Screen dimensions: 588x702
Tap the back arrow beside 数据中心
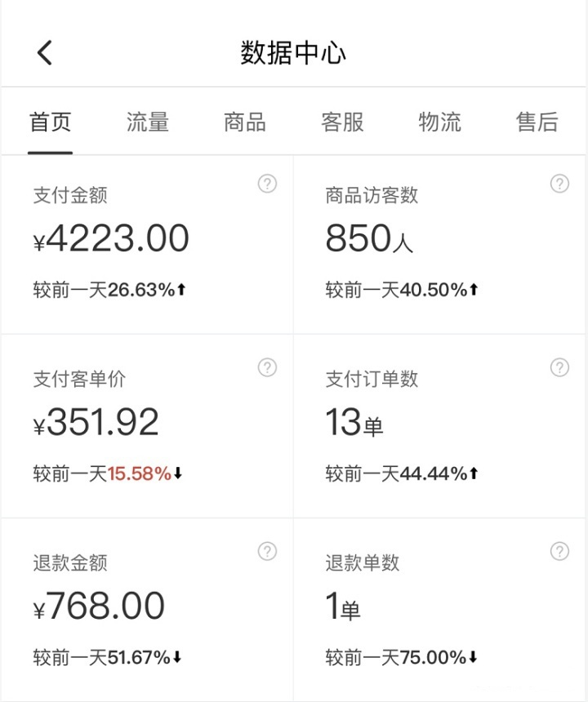tap(44, 52)
